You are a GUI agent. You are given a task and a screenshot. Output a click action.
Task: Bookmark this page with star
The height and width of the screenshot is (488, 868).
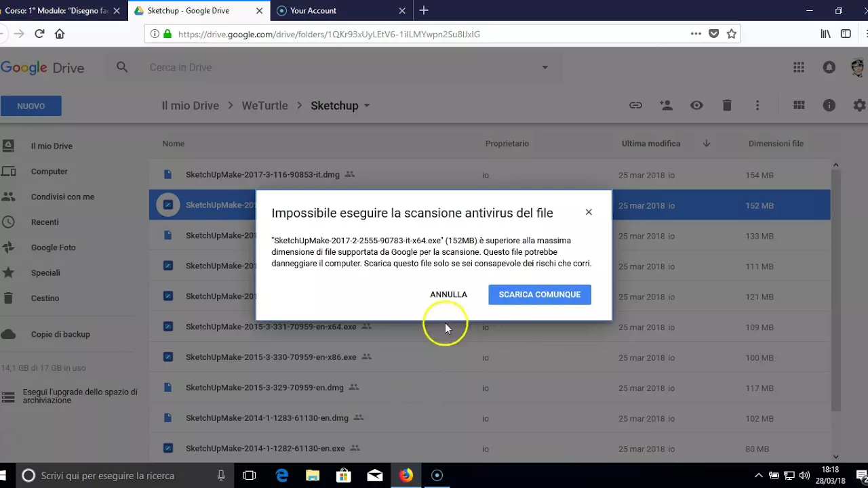click(731, 34)
